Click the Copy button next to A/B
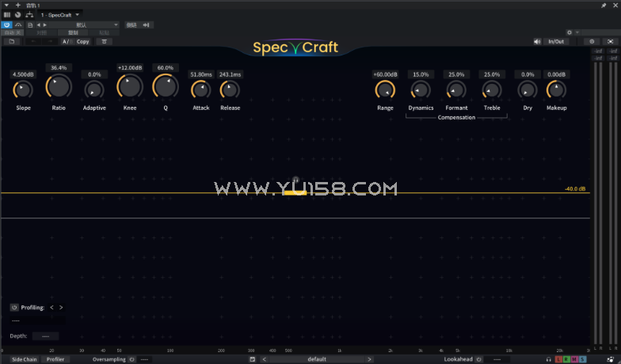This screenshot has width=621, height=364. pyautogui.click(x=82, y=41)
